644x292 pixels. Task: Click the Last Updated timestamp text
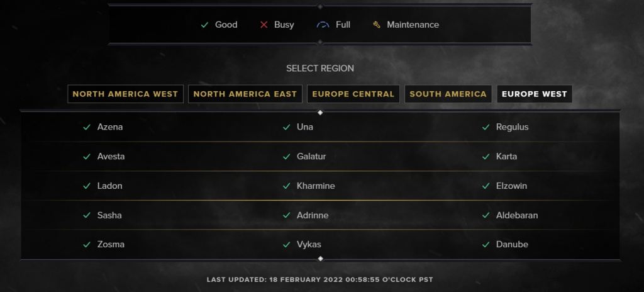[x=320, y=279]
